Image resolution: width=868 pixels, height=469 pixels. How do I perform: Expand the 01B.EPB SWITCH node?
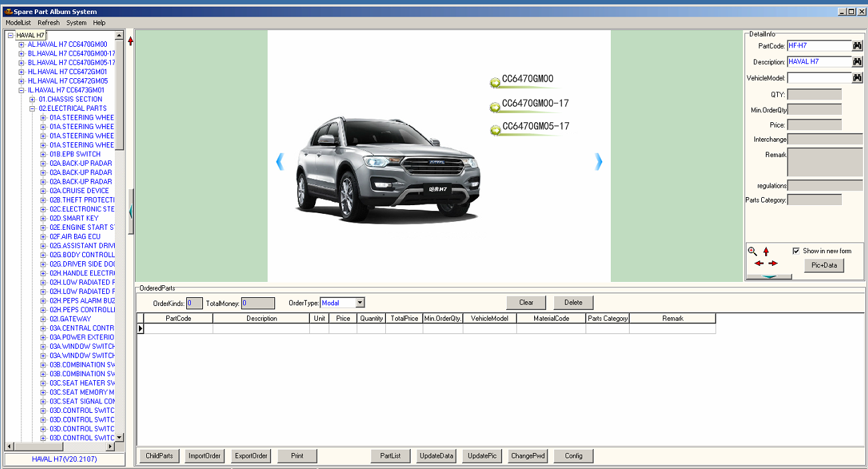coord(43,154)
